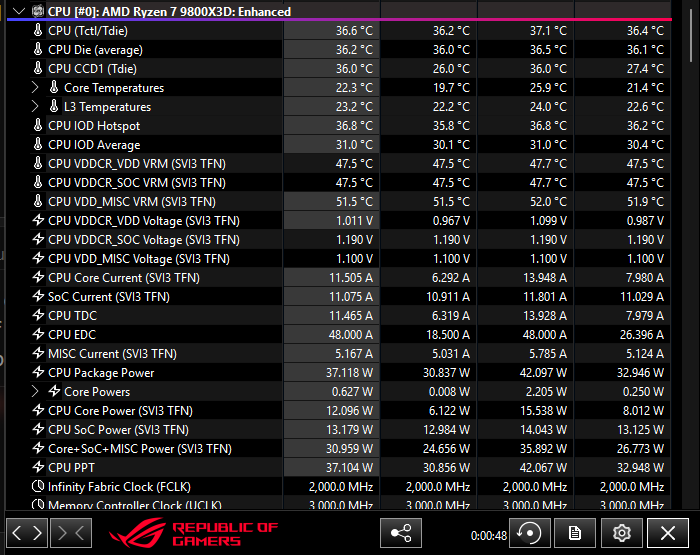Click lightning icon beside CPU Core Current
Screen dimensions: 700x555
point(38,277)
